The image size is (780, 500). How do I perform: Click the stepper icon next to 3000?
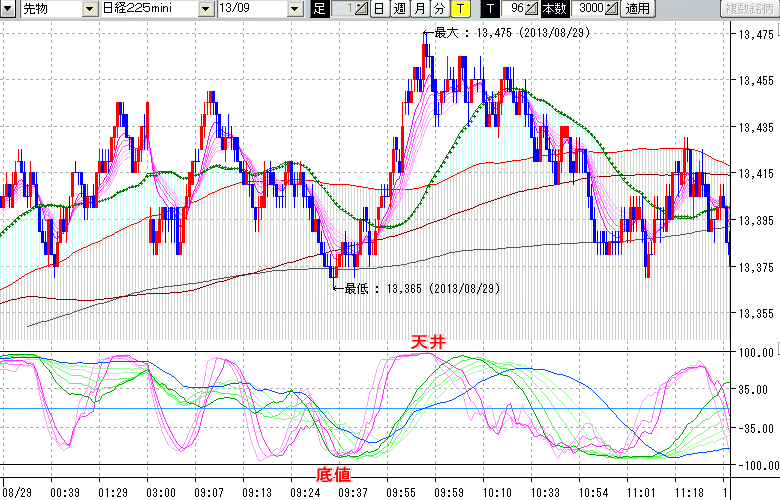(x=612, y=9)
